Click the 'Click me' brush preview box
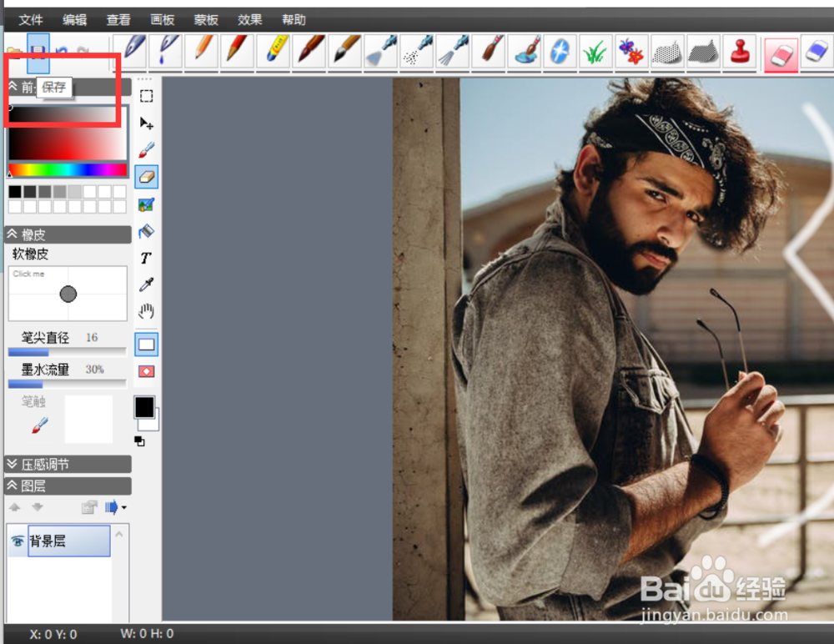 click(68, 294)
